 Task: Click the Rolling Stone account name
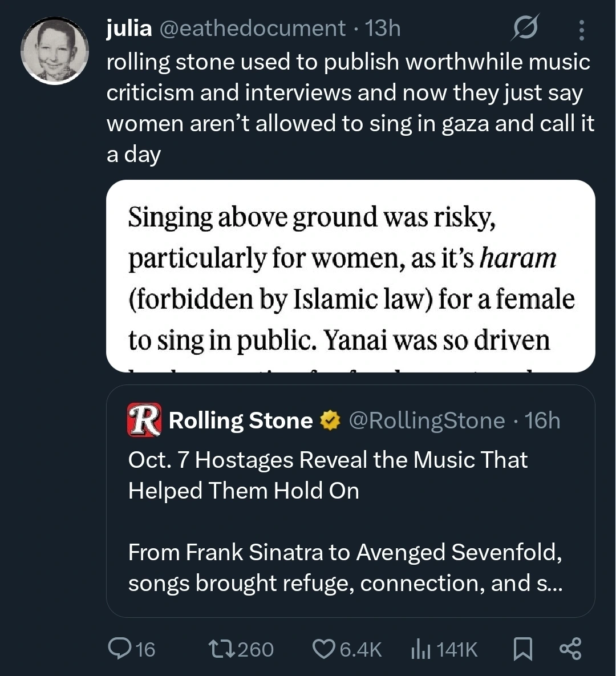(x=241, y=420)
